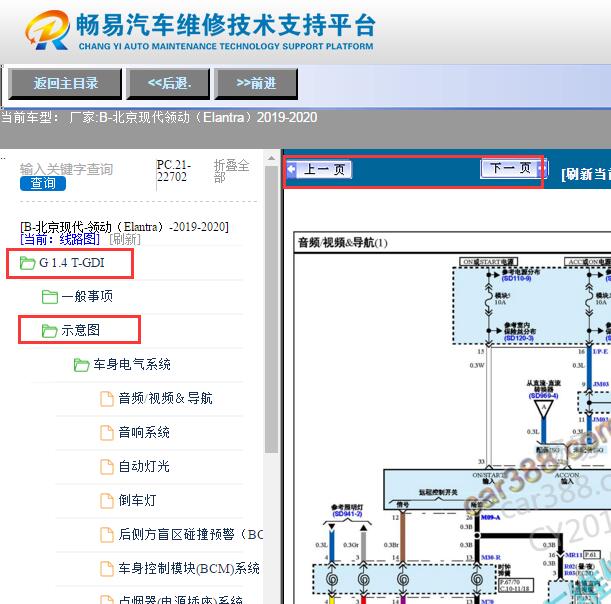Toggle the 示意图 folder icon
Screen dimensions: 611x604
coord(49,331)
